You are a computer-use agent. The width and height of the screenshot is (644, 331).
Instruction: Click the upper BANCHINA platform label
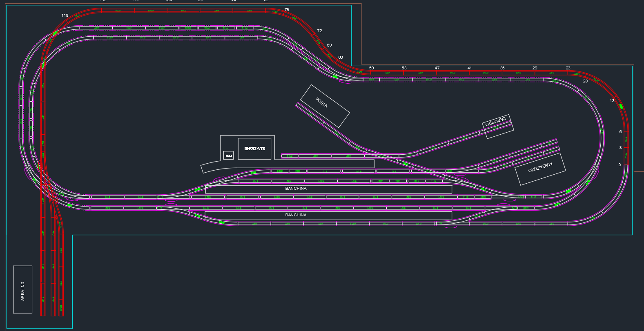pos(296,189)
